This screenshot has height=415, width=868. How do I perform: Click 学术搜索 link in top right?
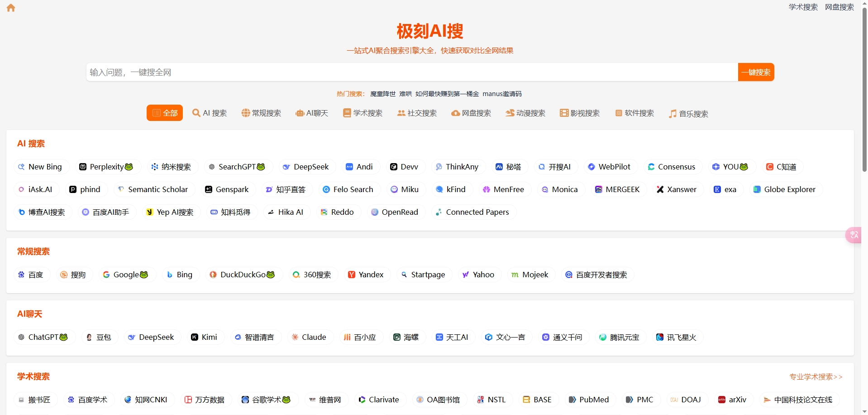tap(803, 7)
